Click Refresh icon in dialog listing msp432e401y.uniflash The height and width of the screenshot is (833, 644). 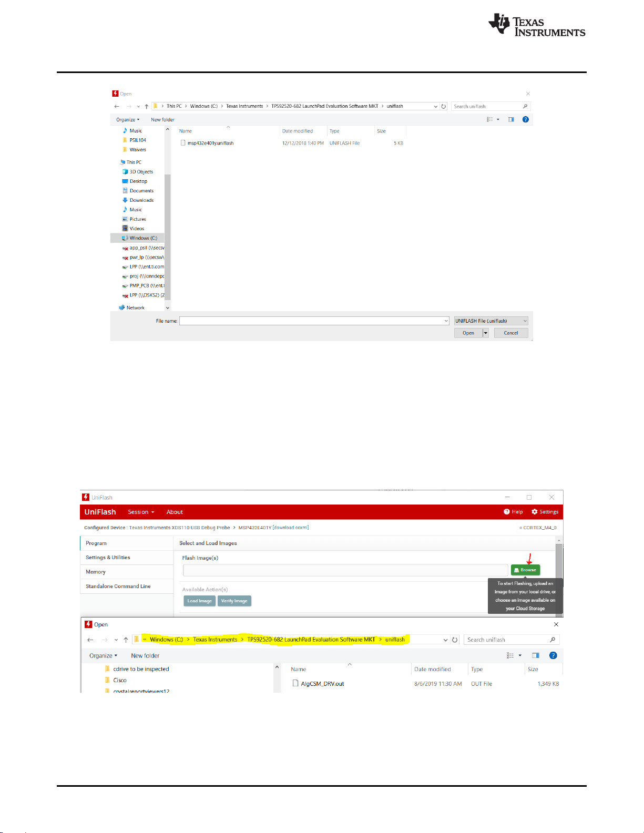point(444,106)
